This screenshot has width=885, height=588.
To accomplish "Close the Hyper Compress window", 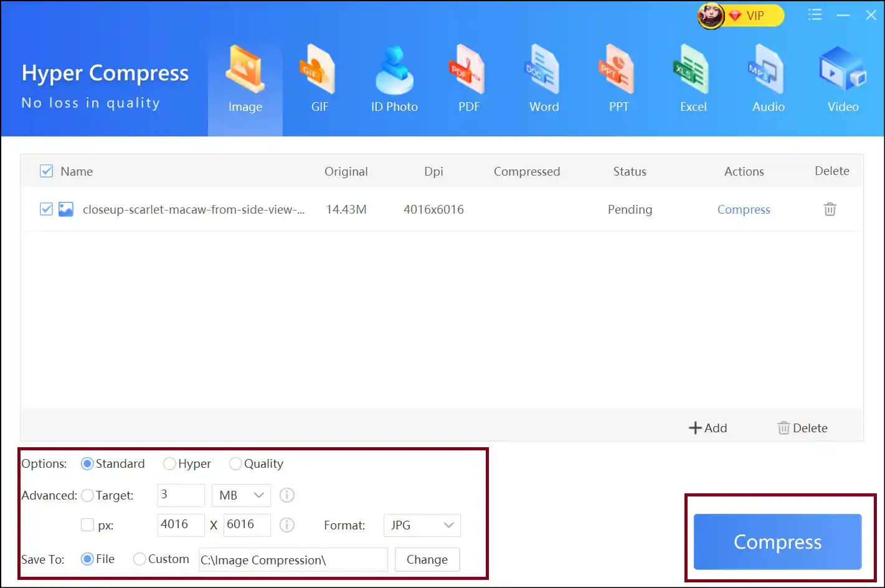I will 871,15.
